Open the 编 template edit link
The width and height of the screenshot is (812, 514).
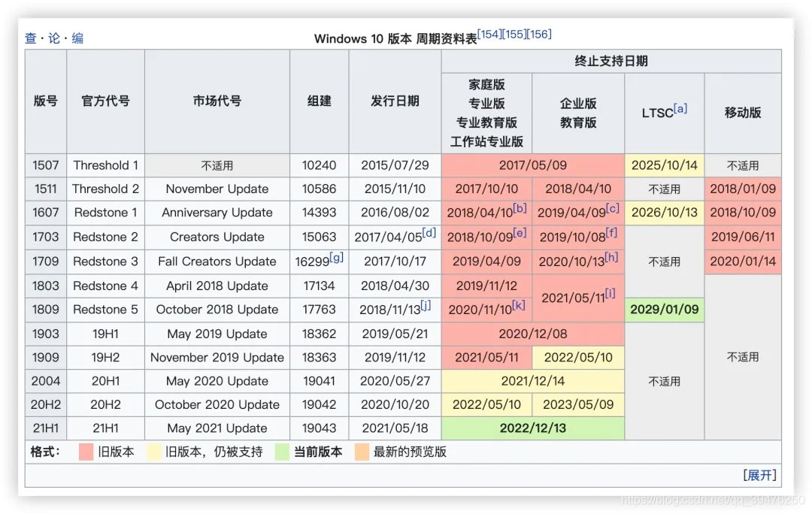[x=77, y=38]
